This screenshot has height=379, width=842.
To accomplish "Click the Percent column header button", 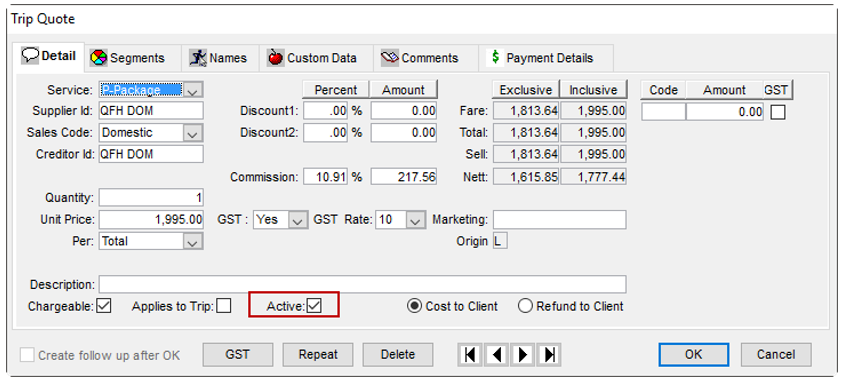I will pyautogui.click(x=336, y=90).
